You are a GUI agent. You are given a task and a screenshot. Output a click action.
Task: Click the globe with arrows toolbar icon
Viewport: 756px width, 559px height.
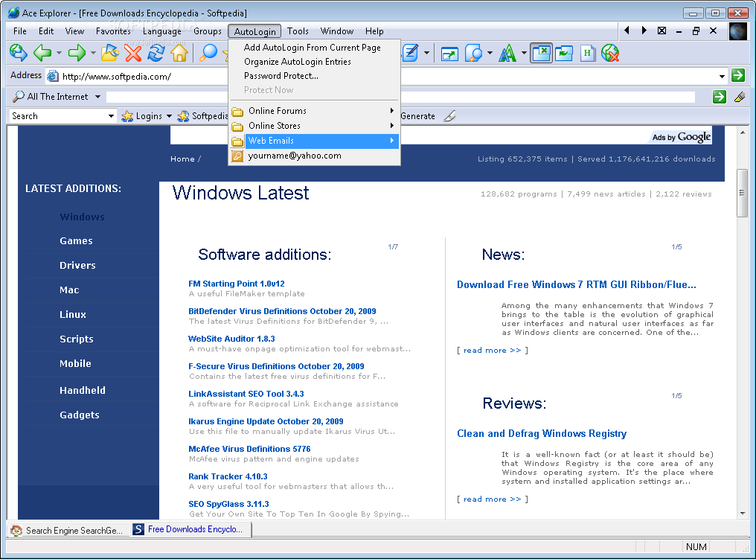coord(19,53)
